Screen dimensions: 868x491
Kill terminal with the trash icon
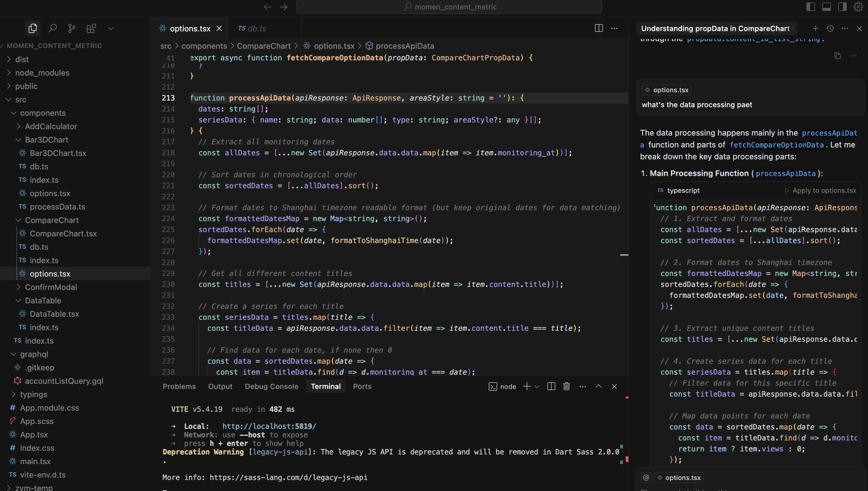[x=567, y=387]
